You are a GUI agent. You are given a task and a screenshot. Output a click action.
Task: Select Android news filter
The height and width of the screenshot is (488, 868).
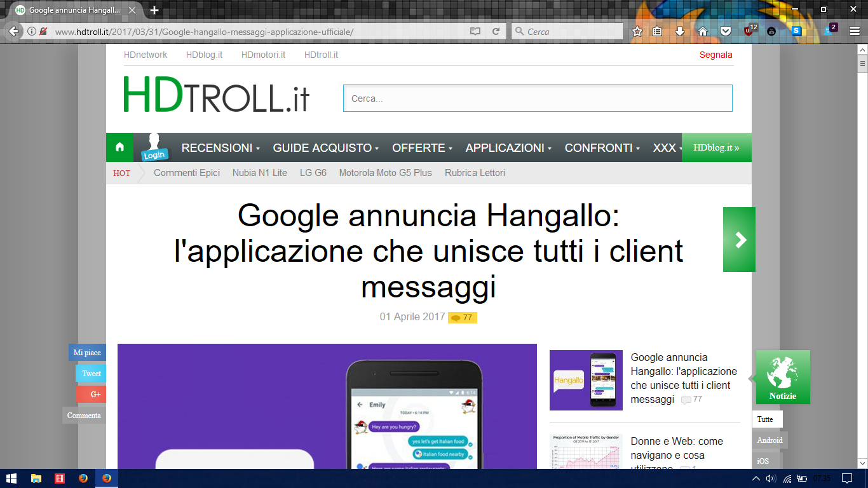click(770, 440)
